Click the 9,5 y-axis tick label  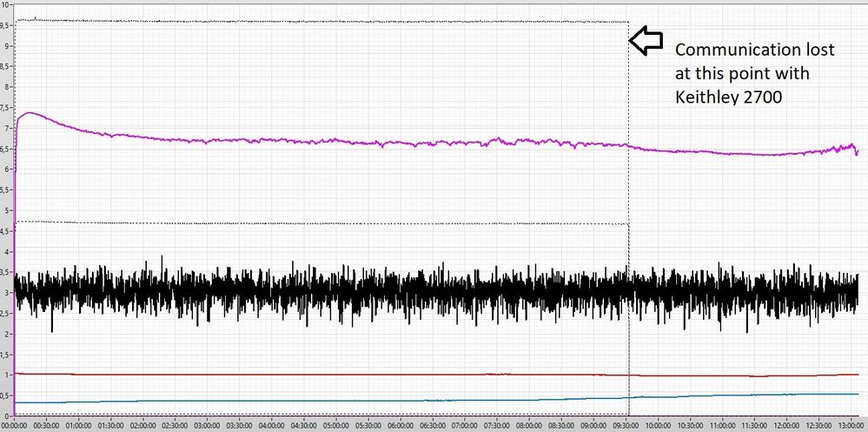point(3,25)
